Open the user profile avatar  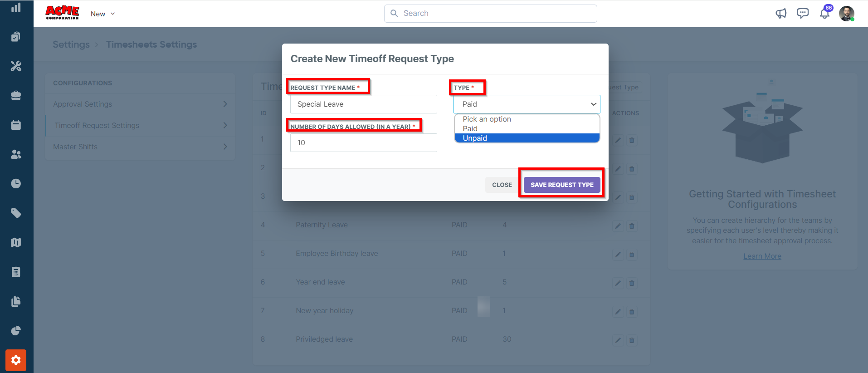(x=846, y=14)
